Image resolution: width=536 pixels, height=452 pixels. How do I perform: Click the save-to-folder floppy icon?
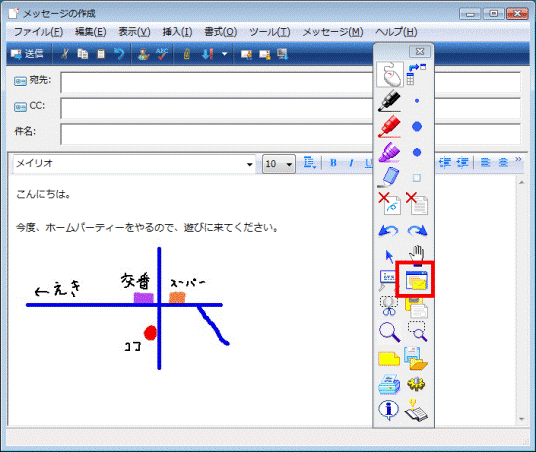pyautogui.click(x=416, y=358)
